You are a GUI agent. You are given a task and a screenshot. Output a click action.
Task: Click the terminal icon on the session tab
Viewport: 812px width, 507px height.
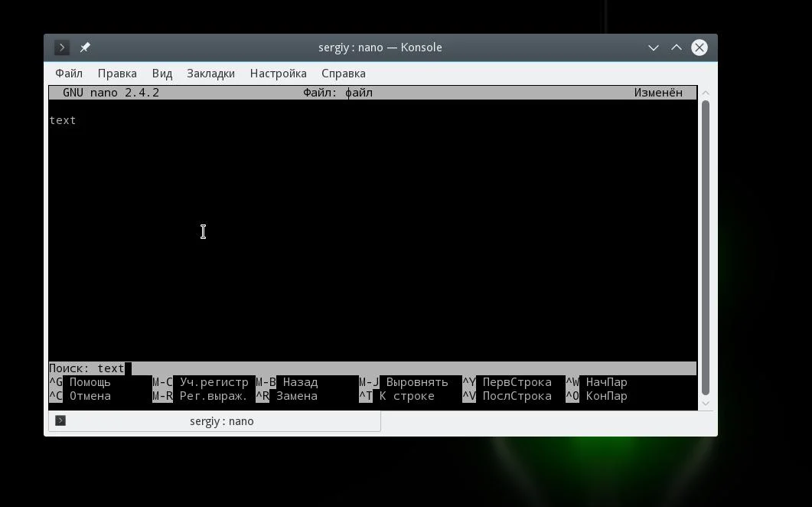pyautogui.click(x=60, y=420)
